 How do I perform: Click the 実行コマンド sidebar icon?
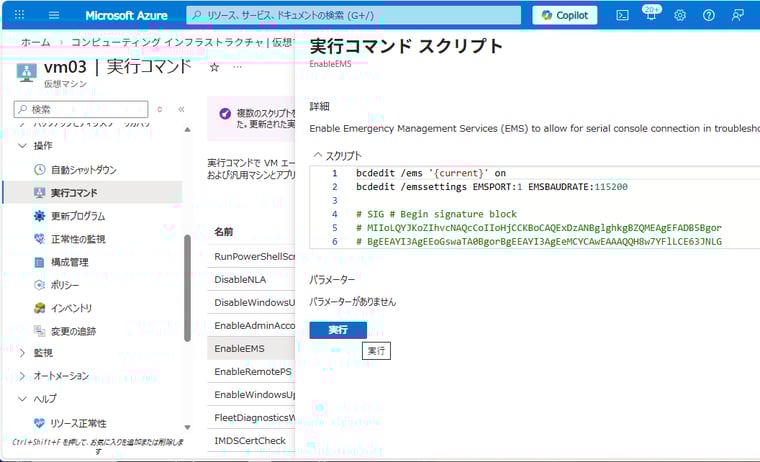[40, 192]
